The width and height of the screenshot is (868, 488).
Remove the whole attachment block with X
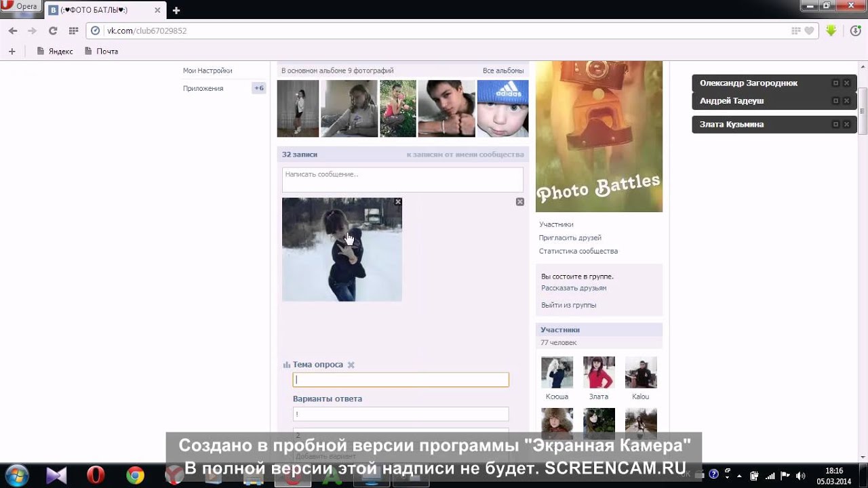[x=520, y=202]
